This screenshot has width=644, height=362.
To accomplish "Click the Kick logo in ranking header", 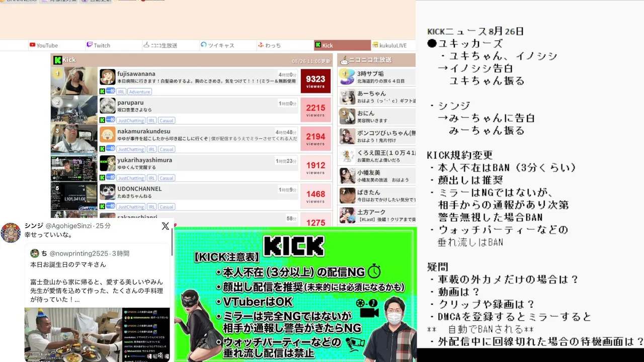I will click(58, 60).
